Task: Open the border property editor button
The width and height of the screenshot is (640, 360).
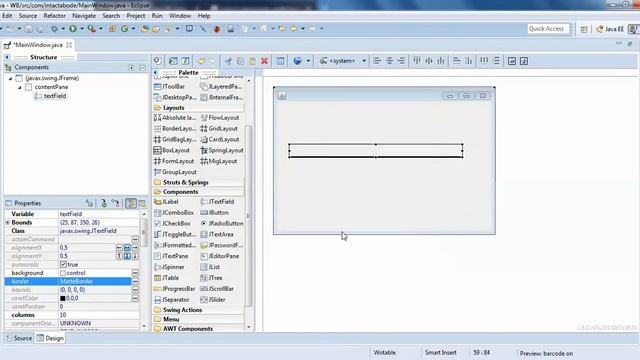Action: tap(135, 282)
